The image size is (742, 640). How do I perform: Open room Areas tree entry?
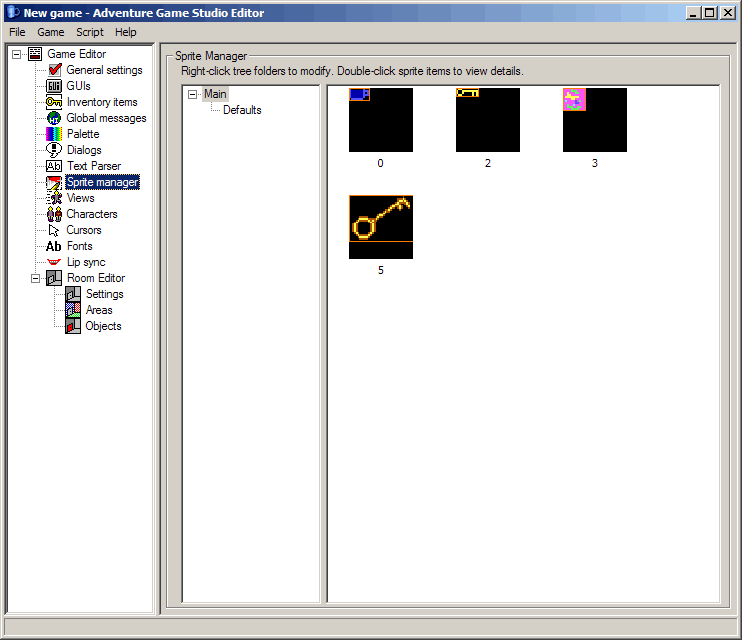point(99,310)
